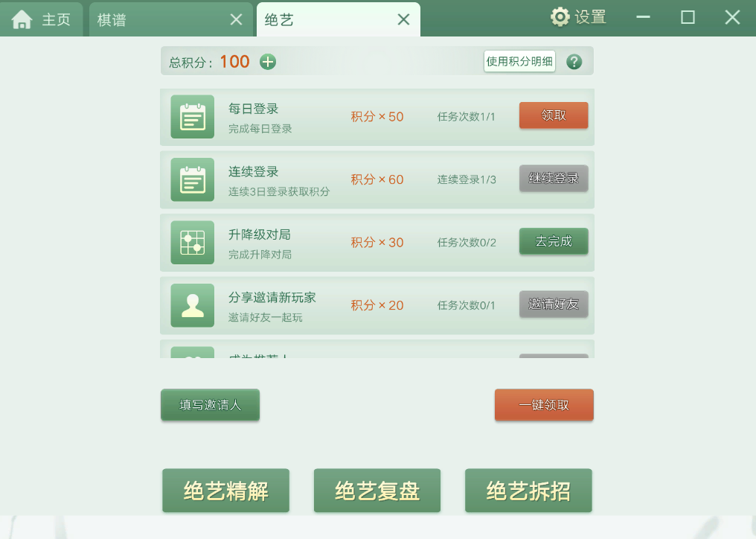Screen dimensions: 756x539
Task: Click the daily login calendar icon
Action: (192, 117)
